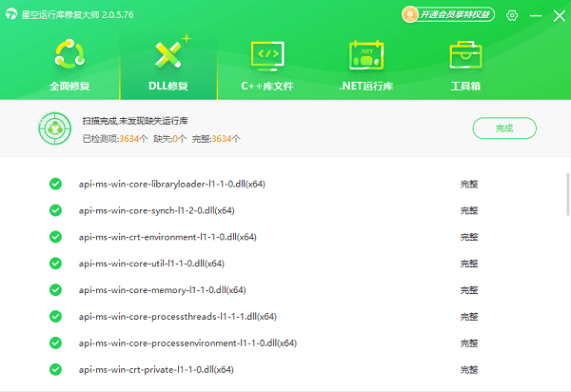The width and height of the screenshot is (571, 392).
Task: Select api-ms-win-core-libraryloader-l1-1-0.dll(x64) entry
Action: (x=172, y=185)
